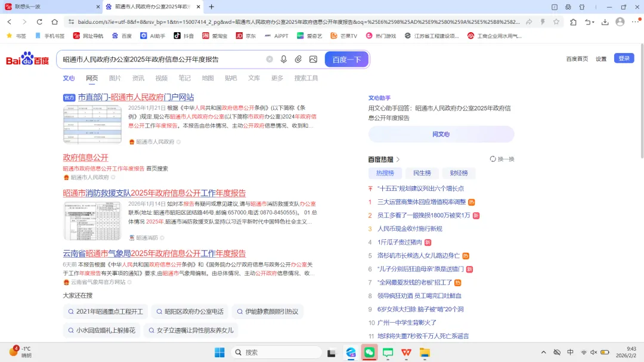Open the 政府信息公开 result link
The image size is (644, 362).
click(85, 157)
